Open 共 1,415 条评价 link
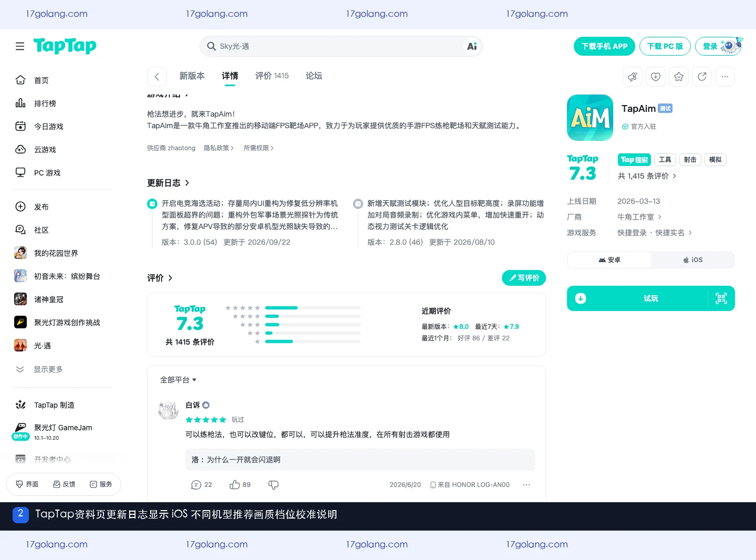Viewport: 756px width, 560px height. click(647, 176)
